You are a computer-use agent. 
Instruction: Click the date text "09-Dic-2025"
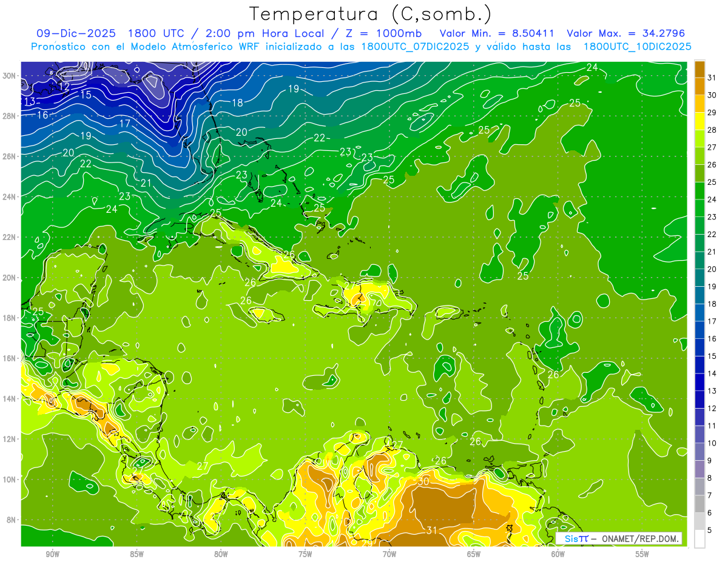(x=76, y=33)
